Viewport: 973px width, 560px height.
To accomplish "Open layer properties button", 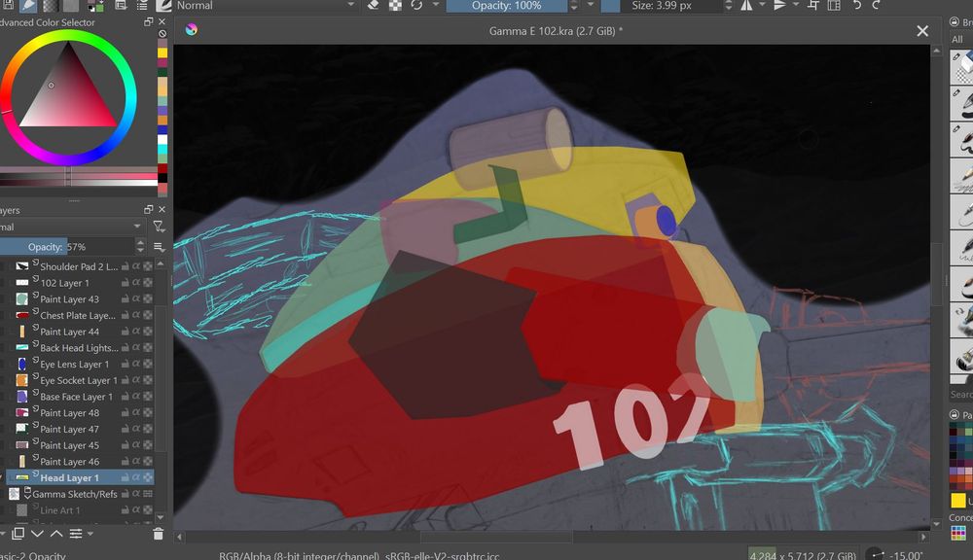I will click(x=76, y=534).
